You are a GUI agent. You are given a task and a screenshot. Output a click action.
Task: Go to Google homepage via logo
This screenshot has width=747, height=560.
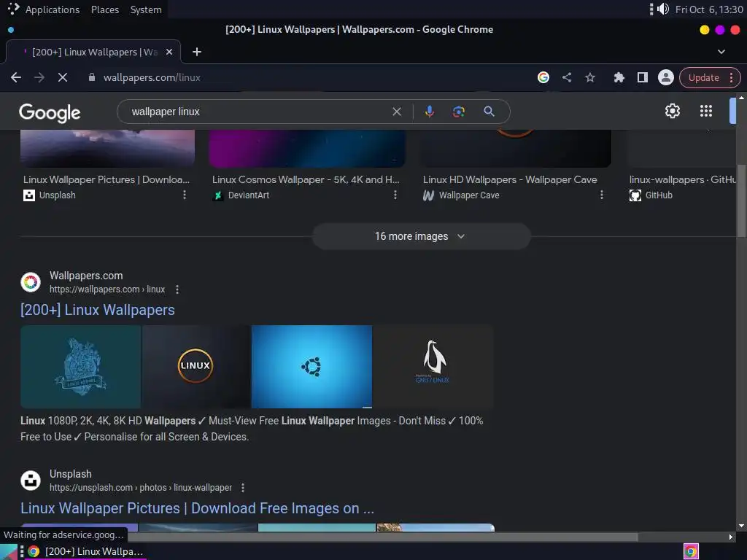pos(50,113)
